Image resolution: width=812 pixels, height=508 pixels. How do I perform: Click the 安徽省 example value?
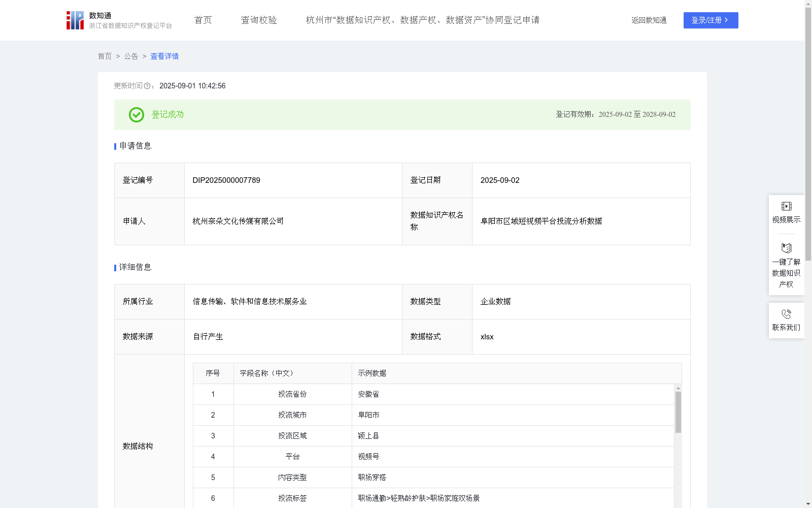point(368,394)
